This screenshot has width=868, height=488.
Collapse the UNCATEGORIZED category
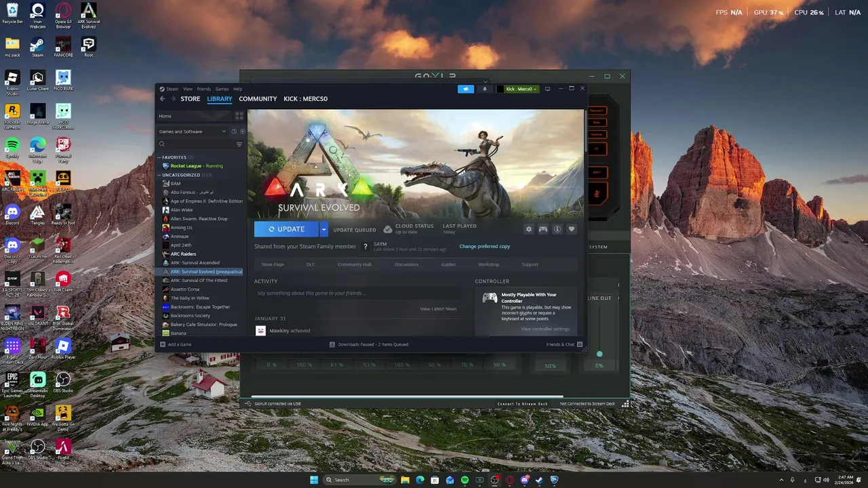point(160,175)
